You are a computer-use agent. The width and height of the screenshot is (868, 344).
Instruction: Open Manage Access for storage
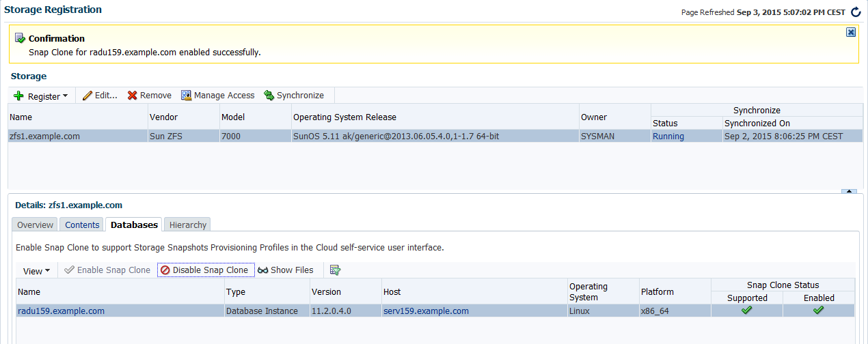(x=217, y=96)
